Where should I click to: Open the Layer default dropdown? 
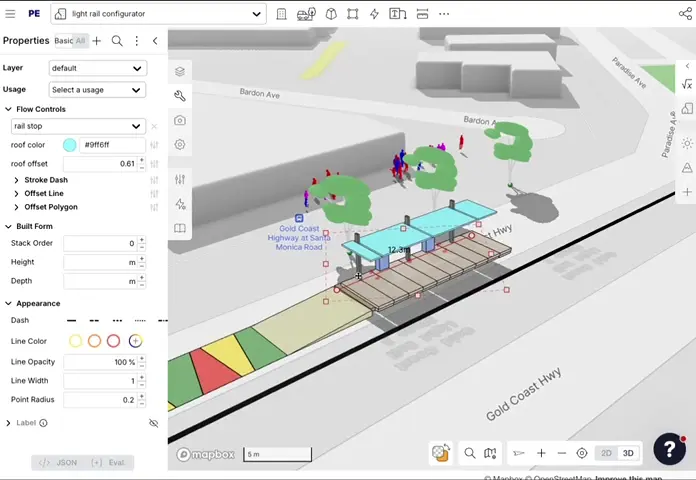[97, 68]
